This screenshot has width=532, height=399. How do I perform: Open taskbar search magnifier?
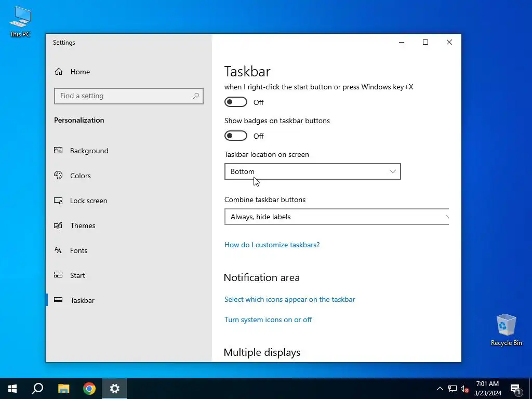pos(37,389)
